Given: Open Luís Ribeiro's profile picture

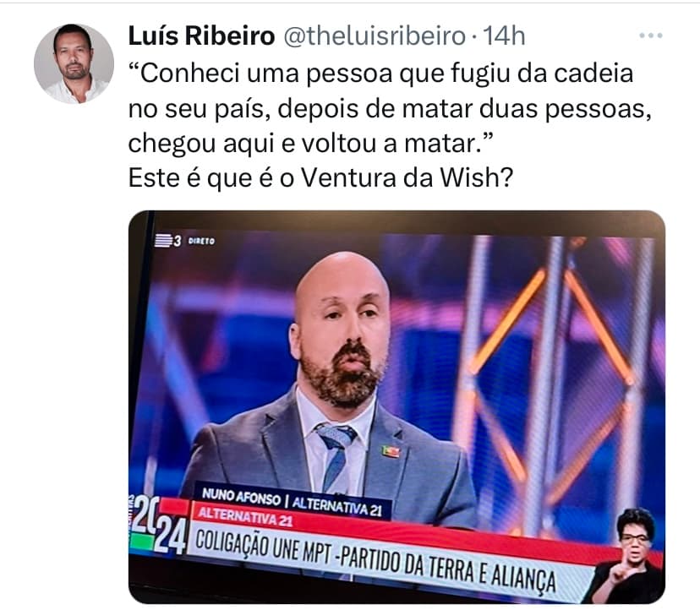Looking at the screenshot, I should [x=74, y=64].
